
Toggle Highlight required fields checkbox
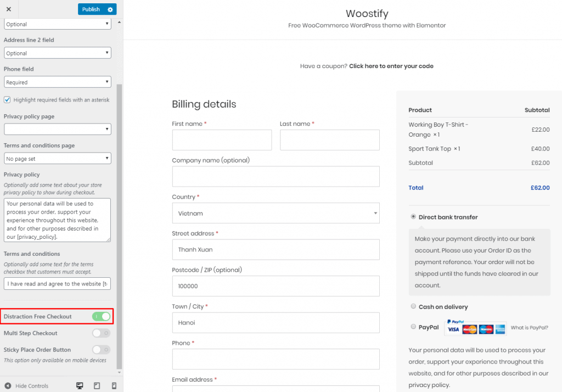click(x=7, y=100)
